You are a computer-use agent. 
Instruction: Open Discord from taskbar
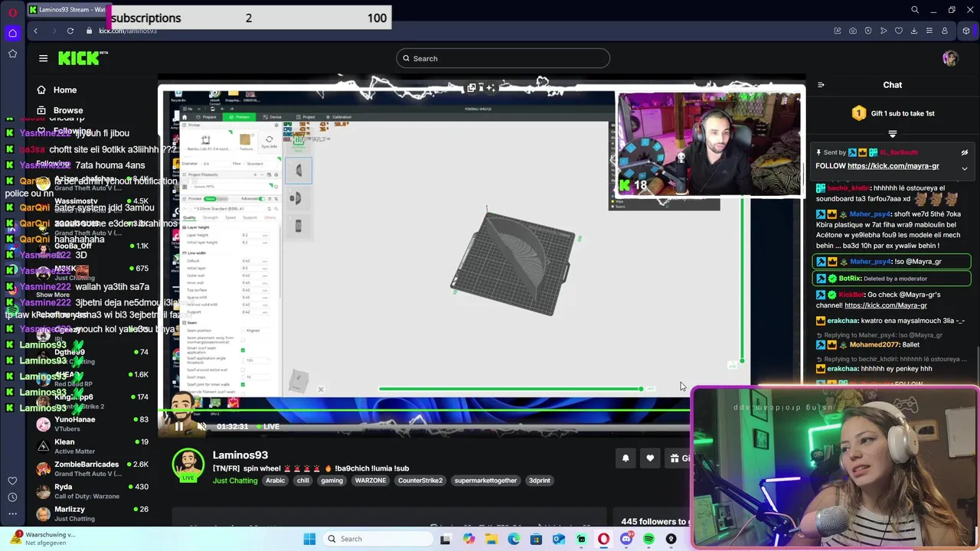[626, 539]
